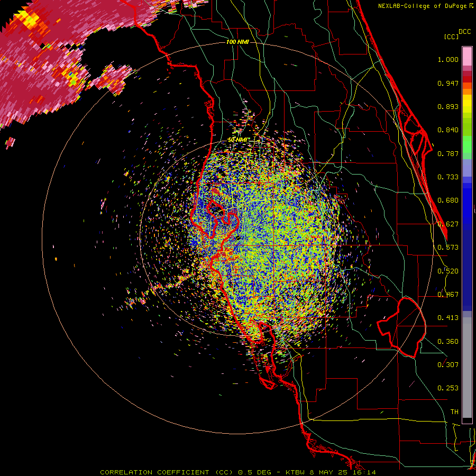
Task: Click the 0.520 legend value
Action: click(448, 271)
